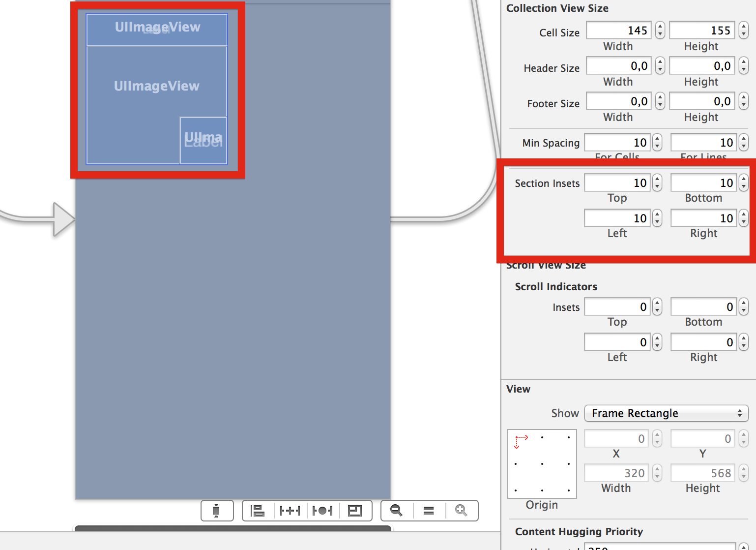The image size is (756, 550).
Task: Select the top UIImageView header in cell
Action: click(157, 30)
